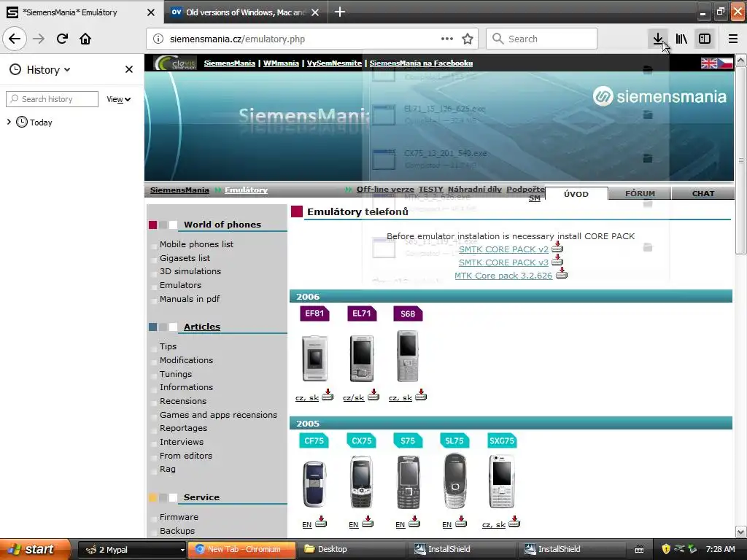
Task: Download the EL71 emulator icon
Action: (373, 395)
